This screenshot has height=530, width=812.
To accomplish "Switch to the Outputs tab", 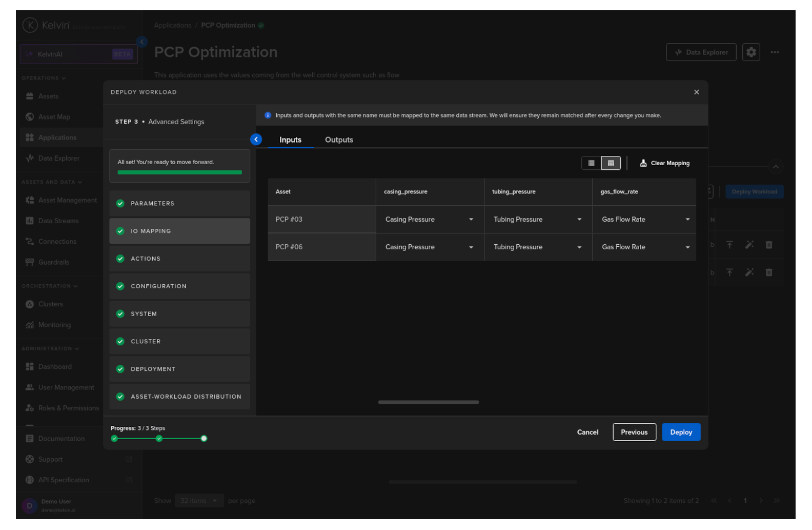I will pos(339,140).
